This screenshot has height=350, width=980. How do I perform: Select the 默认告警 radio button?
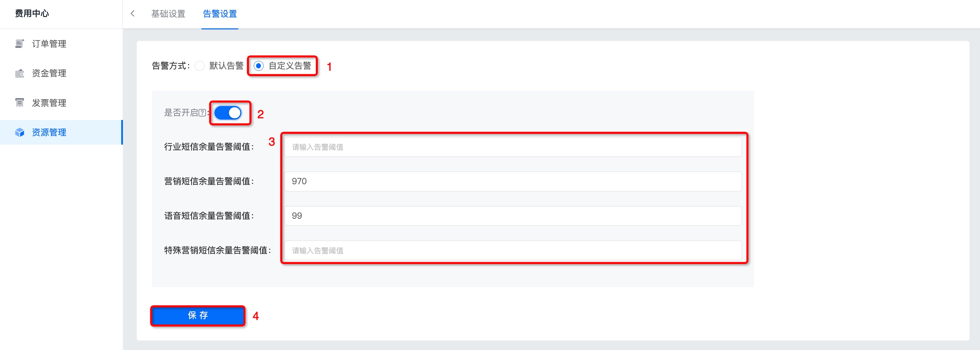click(x=200, y=66)
